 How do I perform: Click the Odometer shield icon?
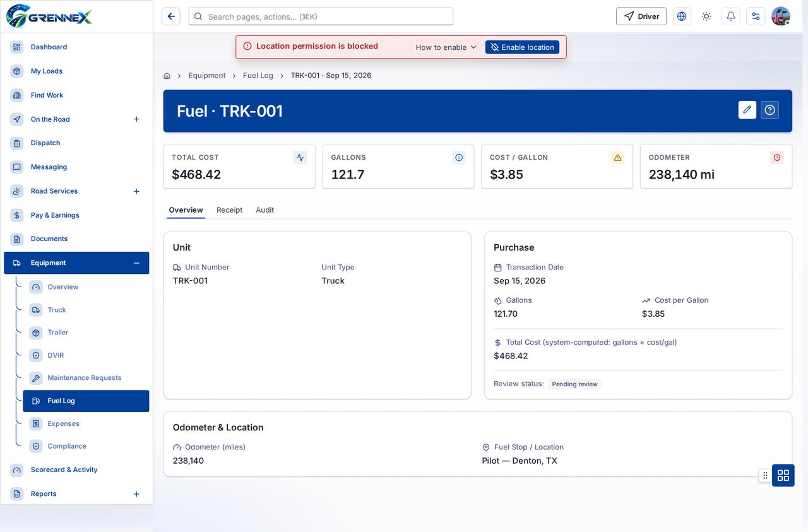777,158
